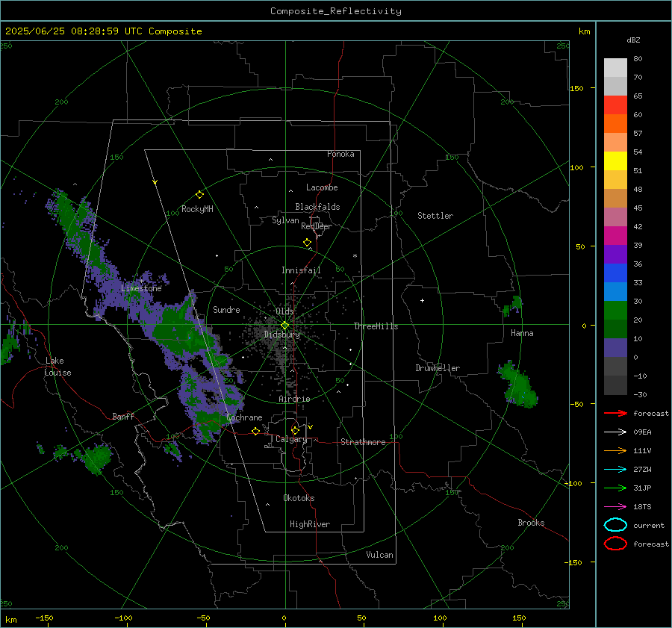Click the Lake Louise label

point(57,367)
